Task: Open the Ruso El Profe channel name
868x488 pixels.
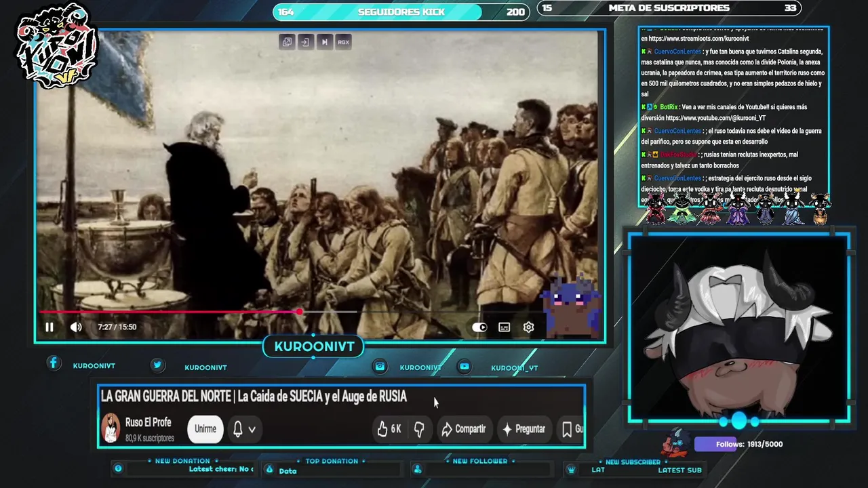Action: click(148, 422)
